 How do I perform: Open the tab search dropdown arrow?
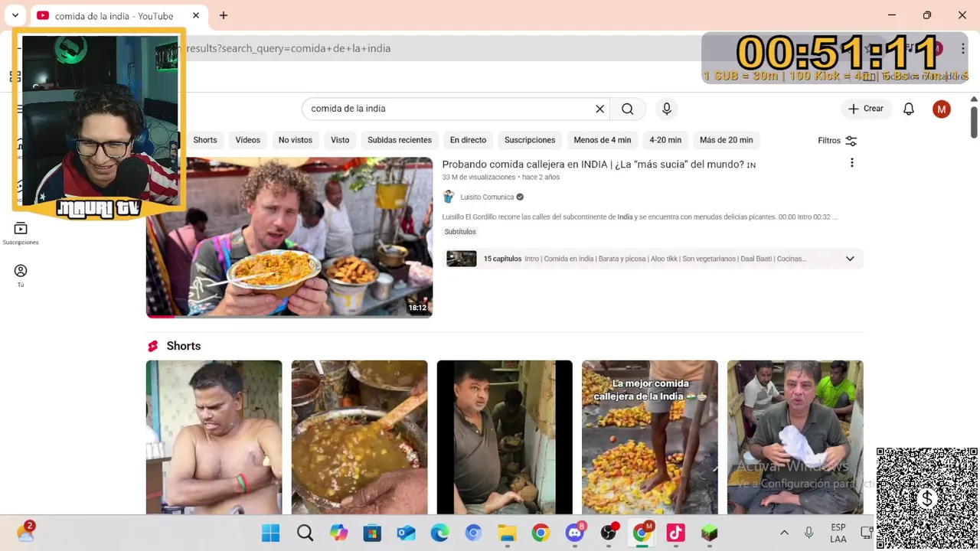click(x=15, y=15)
